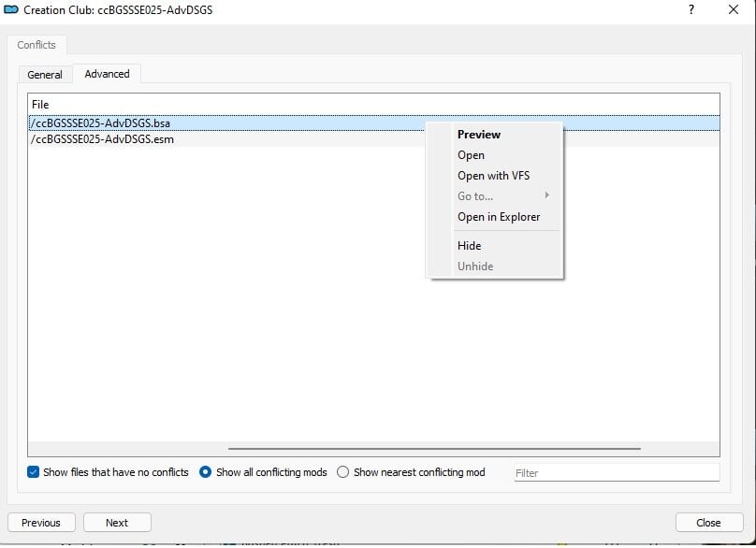
Task: Close the Creation Club dialog window
Action: click(x=734, y=9)
